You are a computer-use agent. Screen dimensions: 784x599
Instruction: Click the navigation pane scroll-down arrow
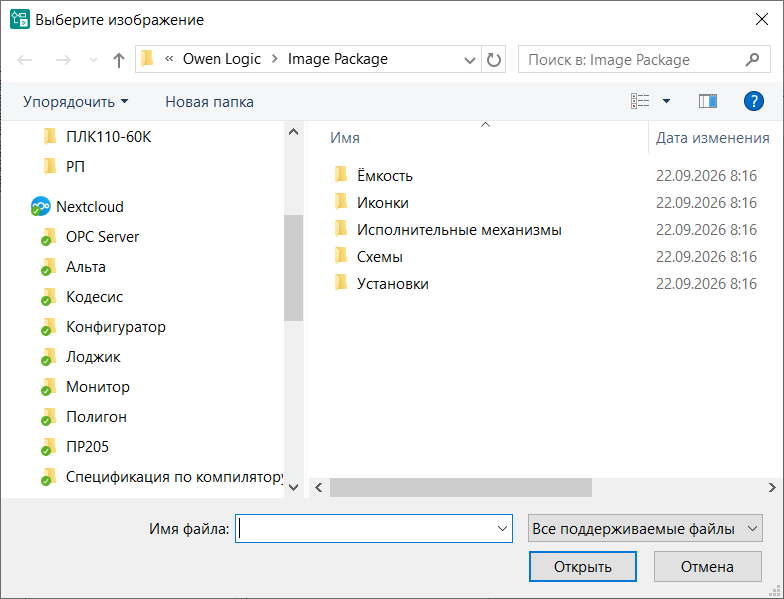(x=294, y=487)
